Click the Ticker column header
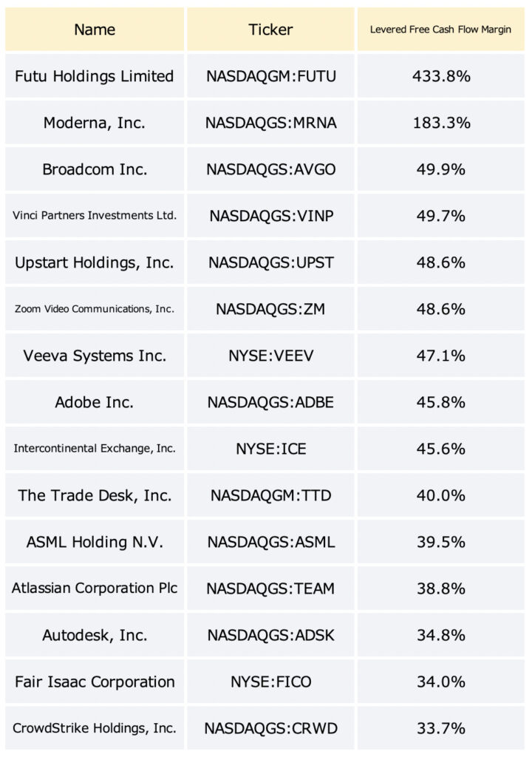 (x=271, y=30)
